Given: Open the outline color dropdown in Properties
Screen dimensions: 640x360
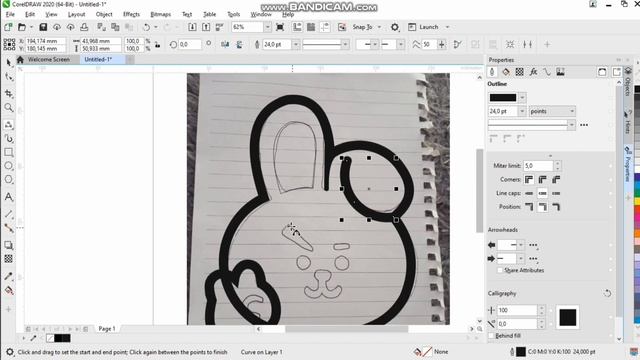Looking at the screenshot, I should pyautogui.click(x=522, y=98).
